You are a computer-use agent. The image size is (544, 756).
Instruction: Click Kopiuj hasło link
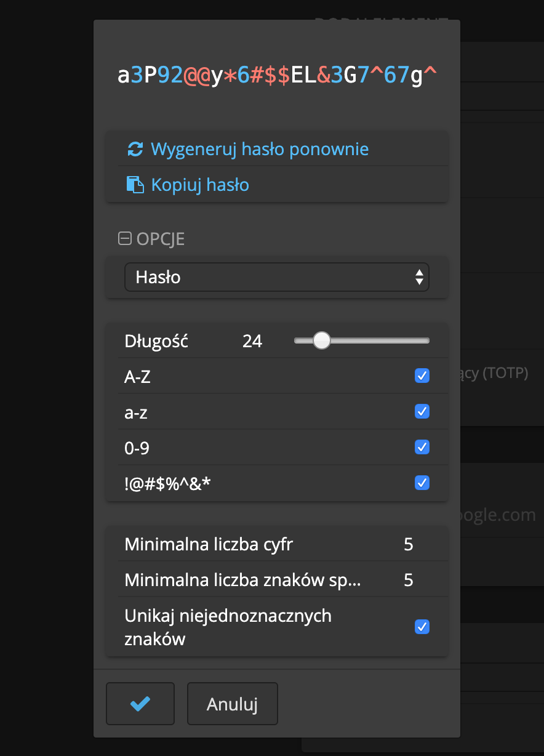point(200,185)
